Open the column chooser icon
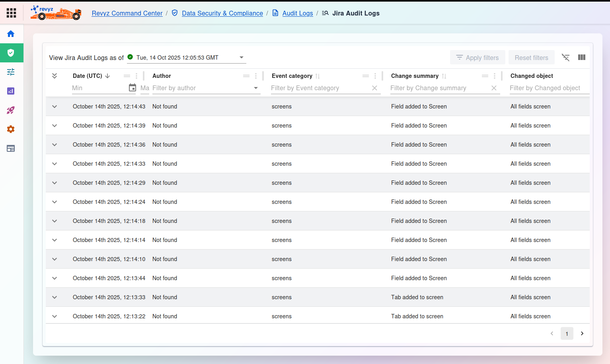The height and width of the screenshot is (364, 610). point(581,58)
